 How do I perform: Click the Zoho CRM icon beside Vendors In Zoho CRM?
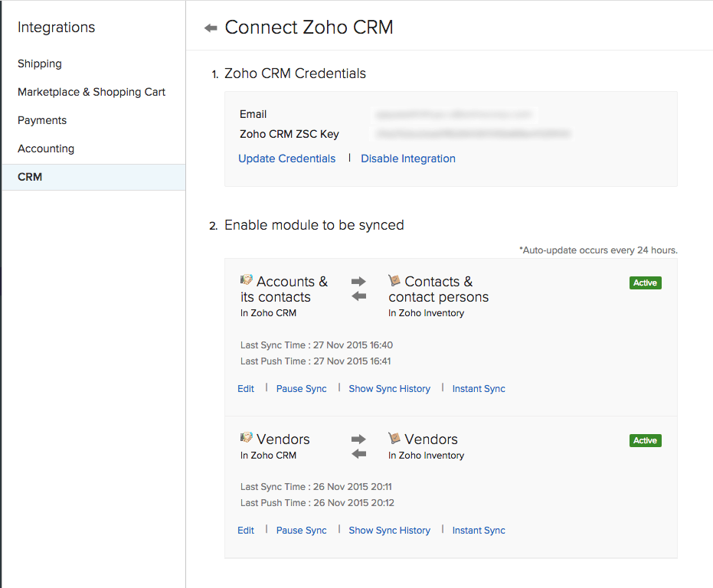coord(247,437)
